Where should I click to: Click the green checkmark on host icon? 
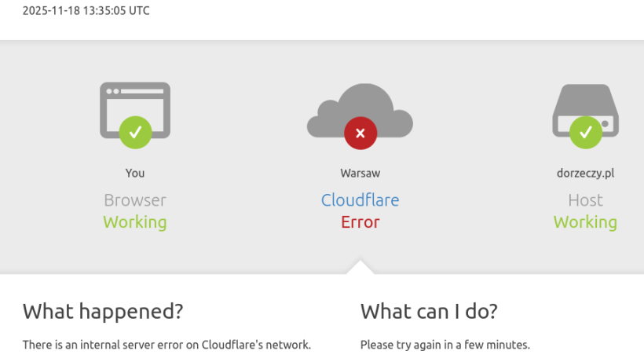(x=585, y=132)
